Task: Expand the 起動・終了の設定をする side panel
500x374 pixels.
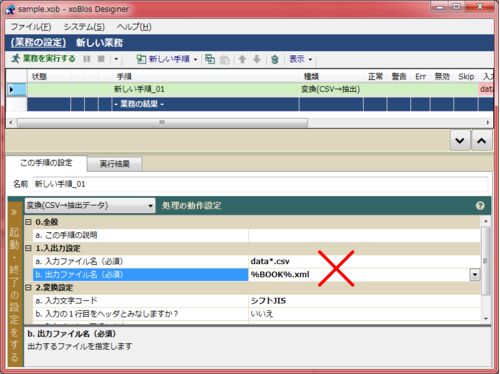Action: (x=15, y=285)
